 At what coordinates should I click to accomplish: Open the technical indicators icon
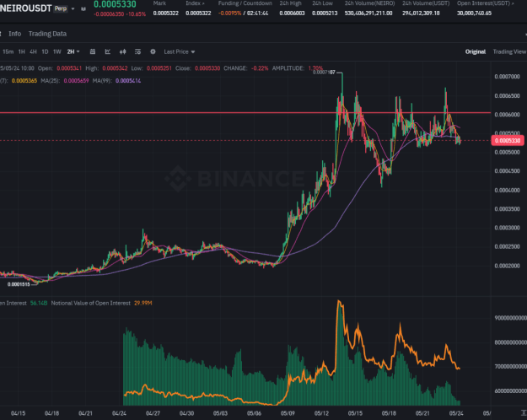[x=108, y=51]
